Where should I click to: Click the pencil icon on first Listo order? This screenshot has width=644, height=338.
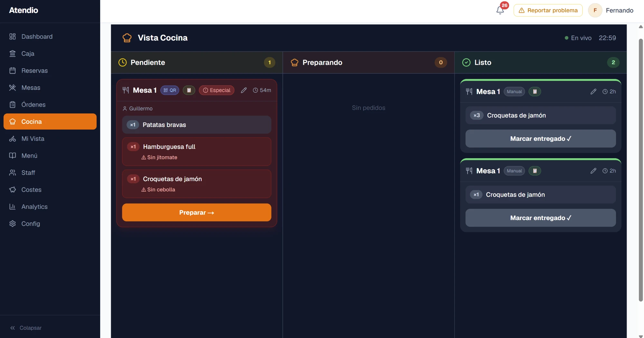(593, 92)
